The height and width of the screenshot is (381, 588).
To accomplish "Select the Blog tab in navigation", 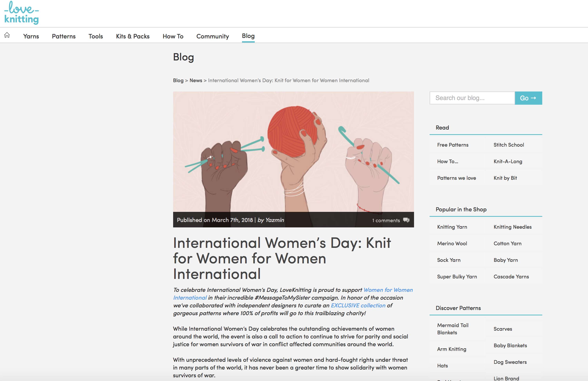I will pos(248,36).
